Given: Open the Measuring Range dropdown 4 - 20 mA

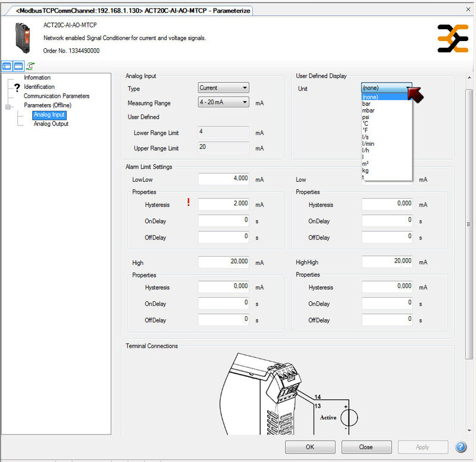Looking at the screenshot, I should tap(224, 102).
